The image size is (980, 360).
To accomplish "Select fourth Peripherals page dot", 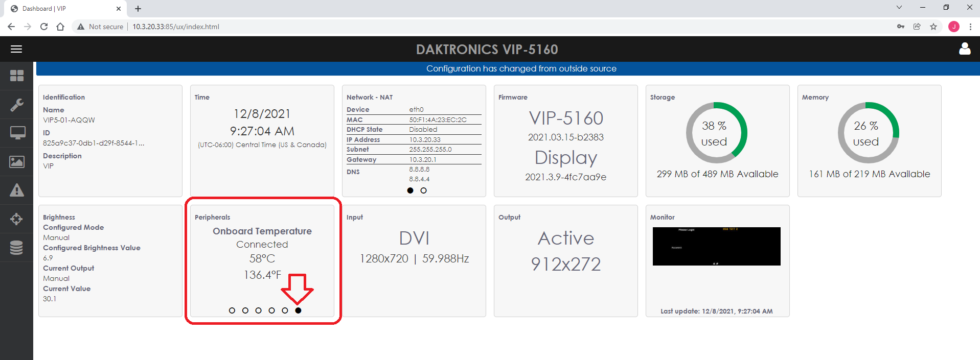I will coord(272,310).
